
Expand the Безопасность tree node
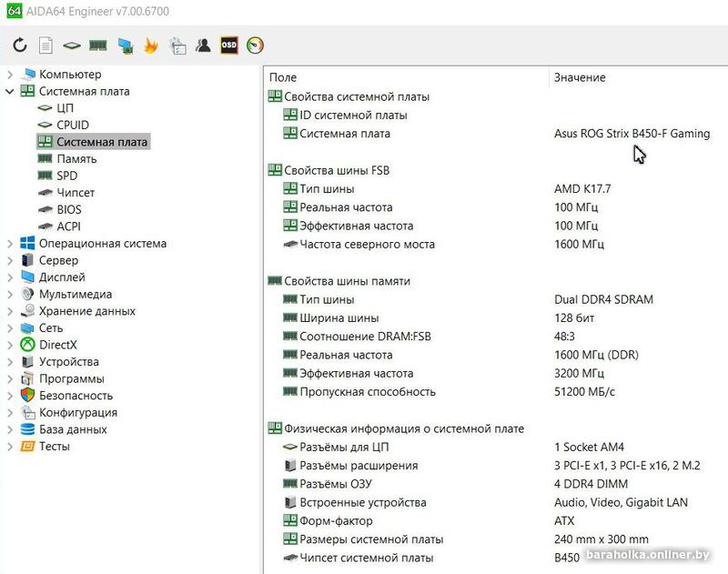tap(10, 396)
